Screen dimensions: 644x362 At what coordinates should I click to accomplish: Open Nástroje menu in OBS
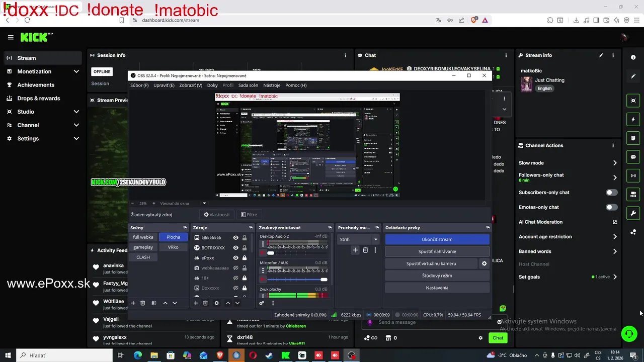[x=272, y=85]
